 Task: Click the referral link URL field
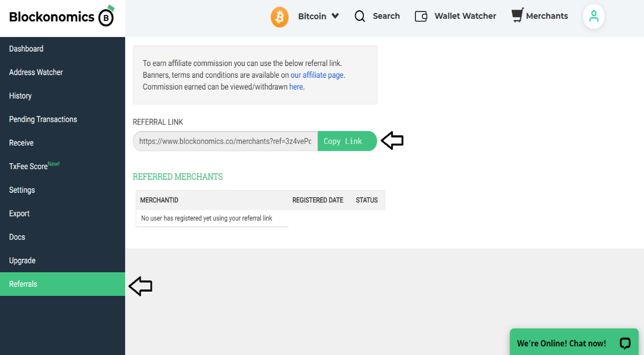pyautogui.click(x=225, y=141)
